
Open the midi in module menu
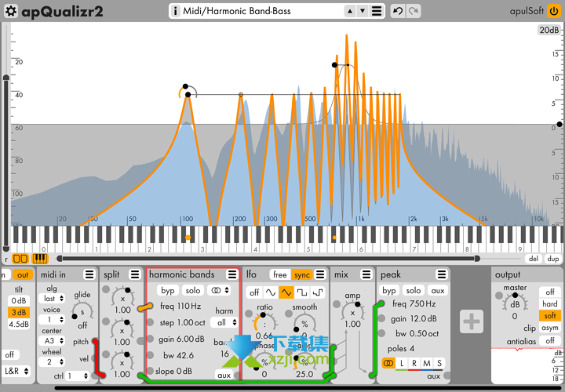(89, 274)
